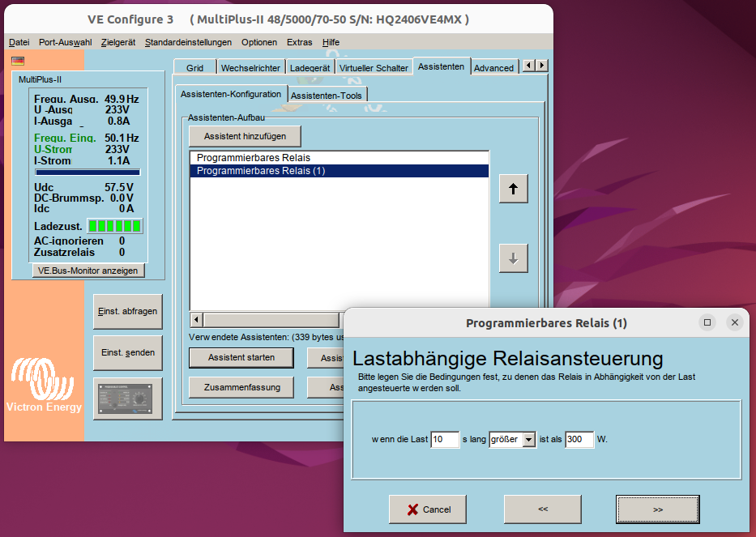The width and height of the screenshot is (756, 537).
Task: Open the remote control panel image button
Action: [x=128, y=398]
